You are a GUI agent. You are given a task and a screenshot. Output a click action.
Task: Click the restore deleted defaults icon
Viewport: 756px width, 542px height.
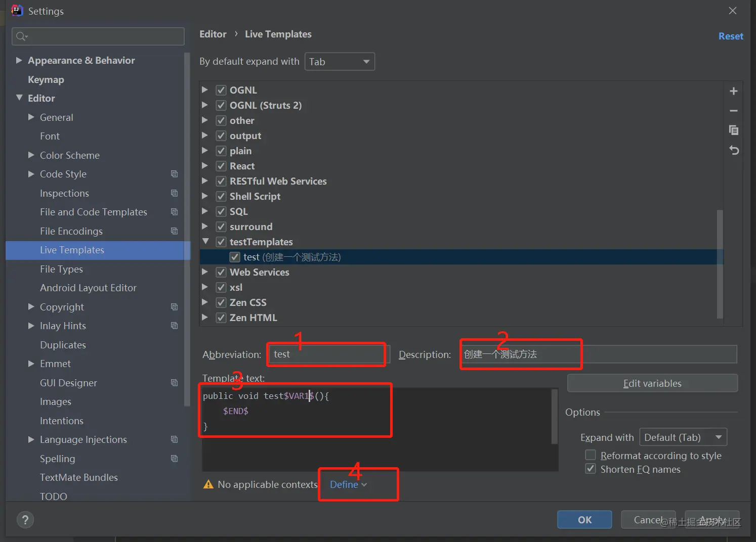click(x=734, y=150)
